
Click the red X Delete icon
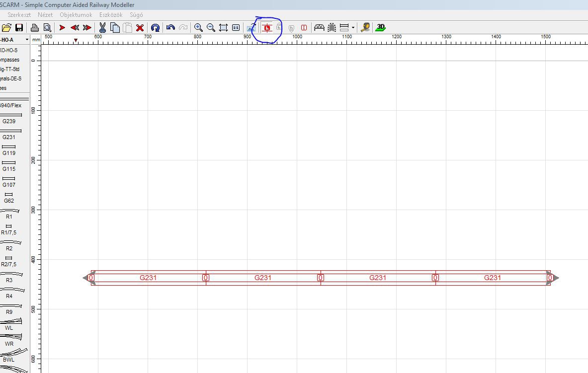140,28
